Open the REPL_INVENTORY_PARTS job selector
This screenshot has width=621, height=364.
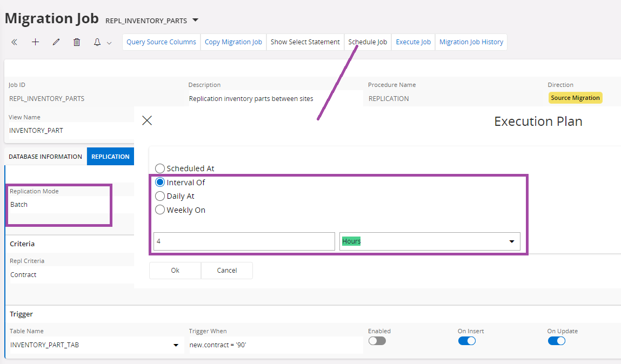pos(195,19)
